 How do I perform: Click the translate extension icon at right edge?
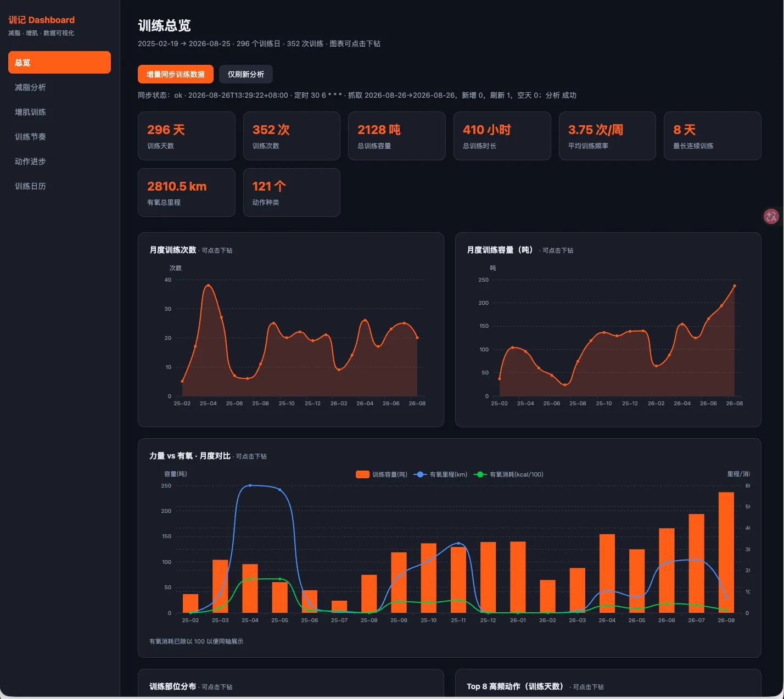(771, 216)
